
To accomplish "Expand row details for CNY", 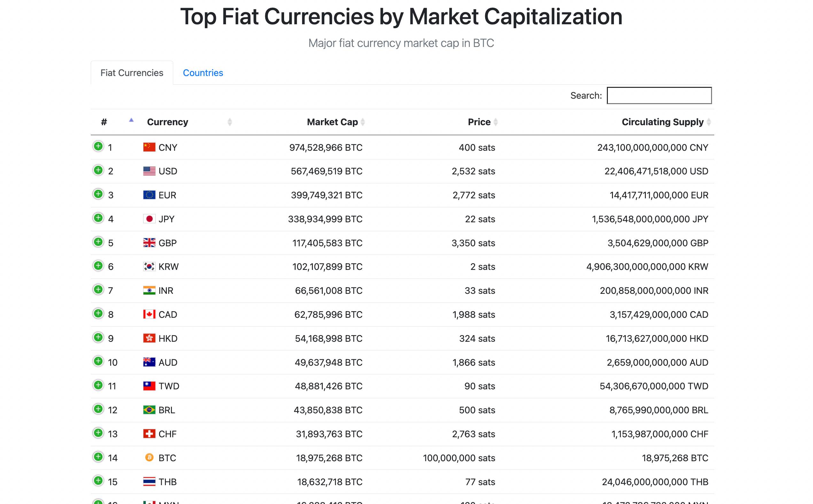I will (x=98, y=146).
